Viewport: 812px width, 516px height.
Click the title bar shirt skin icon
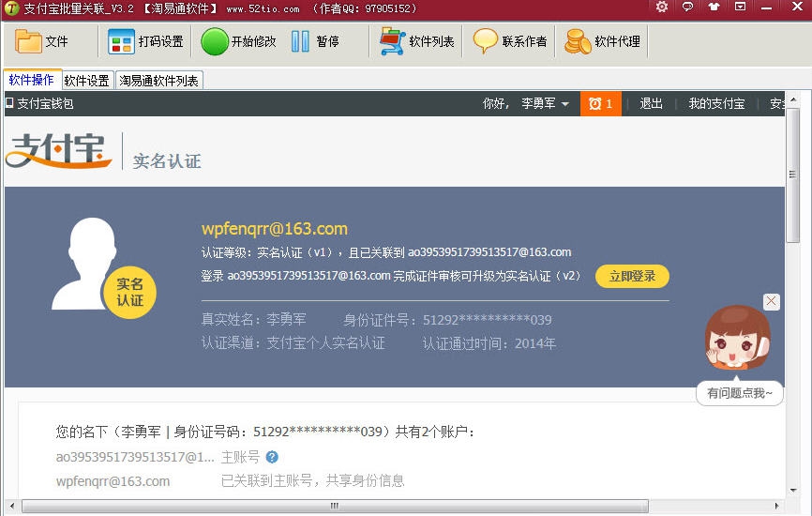pyautogui.click(x=714, y=7)
